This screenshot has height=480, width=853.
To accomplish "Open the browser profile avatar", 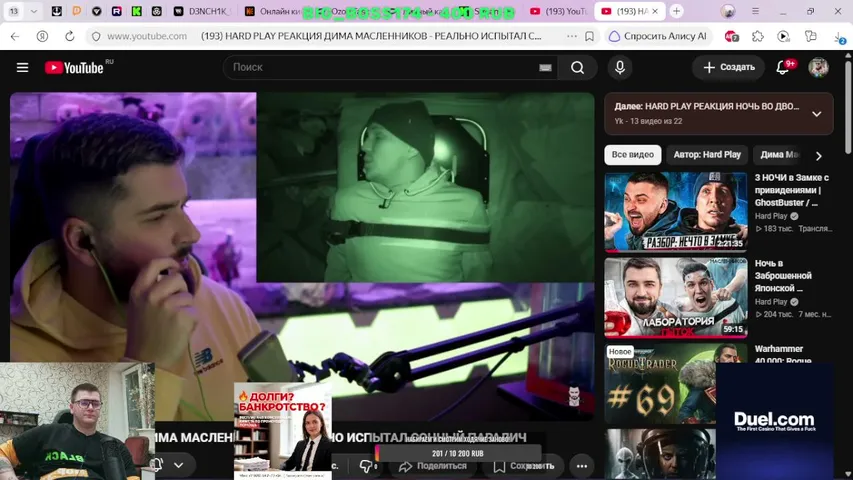I will click(728, 11).
